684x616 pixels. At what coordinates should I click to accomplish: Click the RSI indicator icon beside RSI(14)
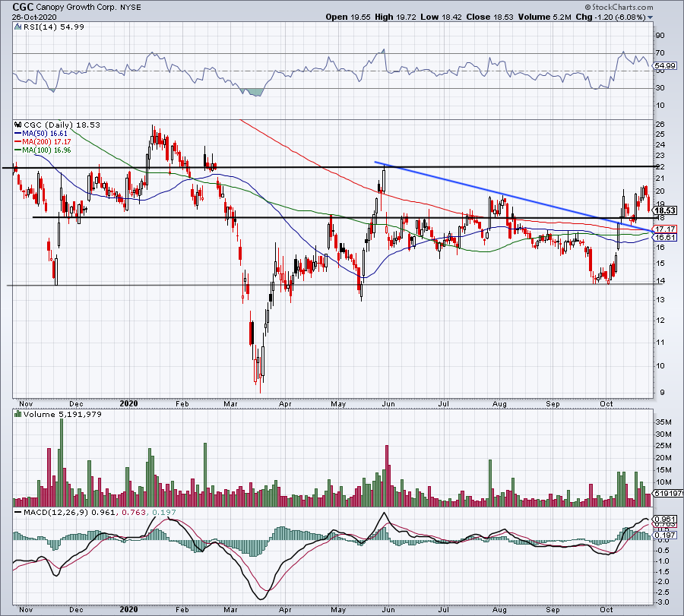pyautogui.click(x=17, y=27)
